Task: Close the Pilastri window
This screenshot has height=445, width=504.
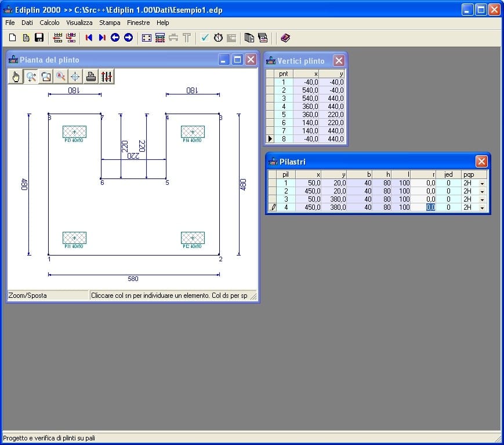Action: [481, 161]
